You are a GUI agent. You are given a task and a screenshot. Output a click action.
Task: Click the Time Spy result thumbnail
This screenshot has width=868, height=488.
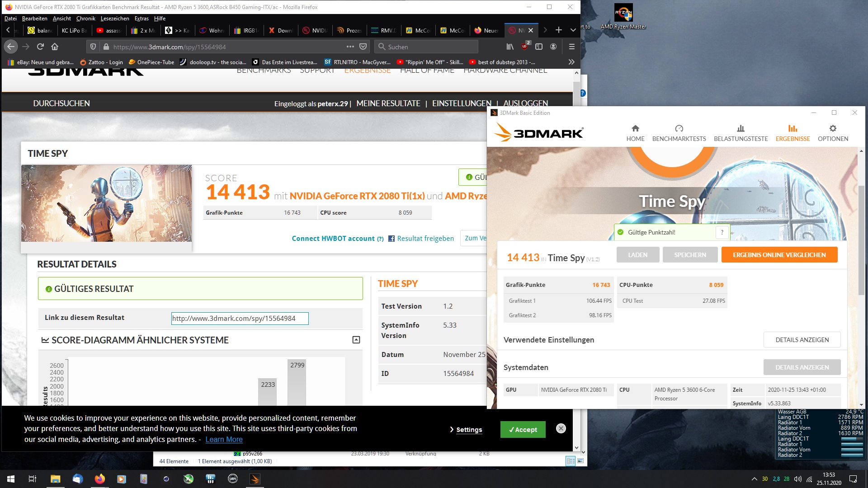tap(106, 203)
